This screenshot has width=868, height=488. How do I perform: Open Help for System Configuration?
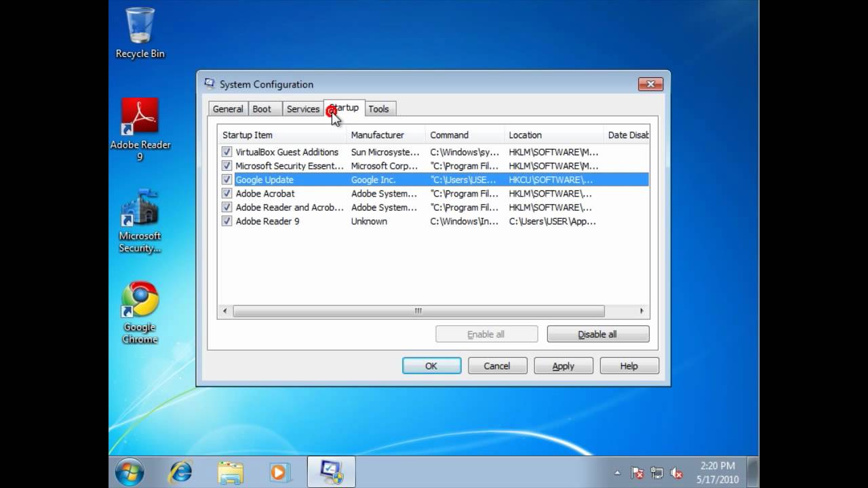coord(629,366)
